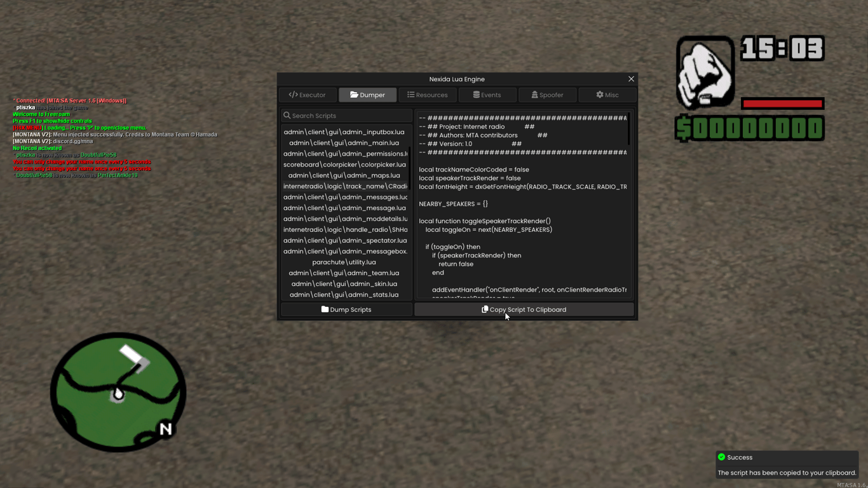
Task: Close the Nexida Lua Engine window
Action: 631,79
